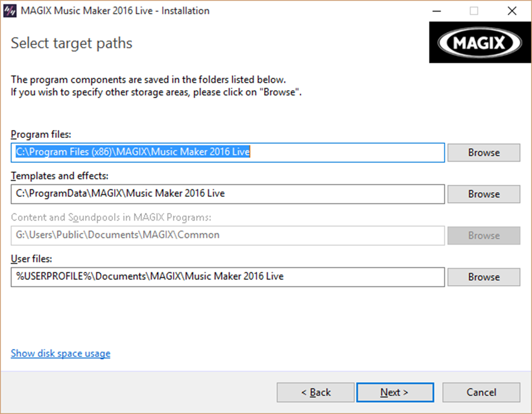This screenshot has width=532, height=414.
Task: Click the 'Templates and effects:' label
Action: [59, 176]
